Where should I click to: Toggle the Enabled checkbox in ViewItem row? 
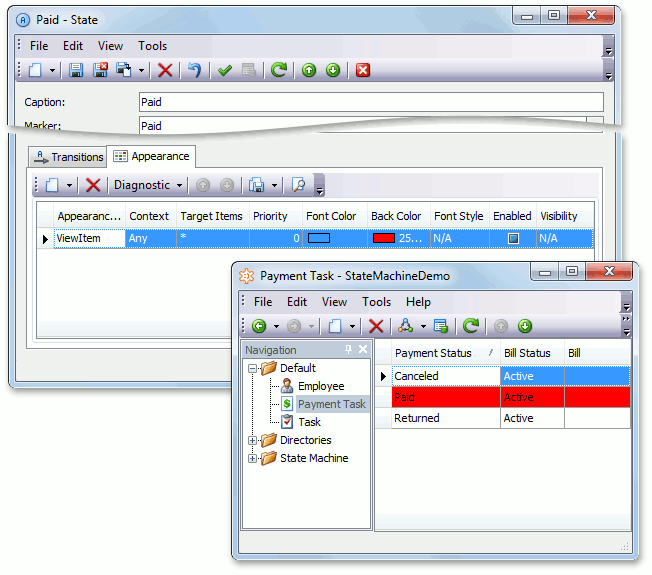tap(514, 238)
